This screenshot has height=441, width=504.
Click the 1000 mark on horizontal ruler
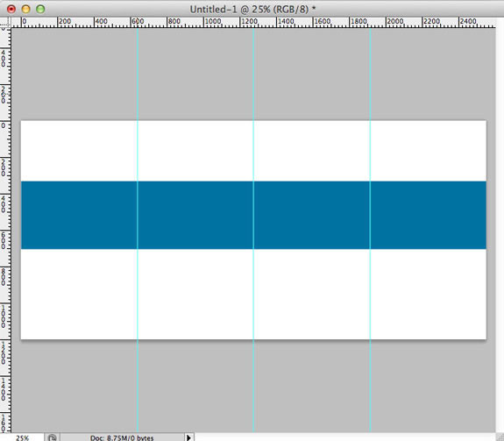pyautogui.click(x=213, y=21)
